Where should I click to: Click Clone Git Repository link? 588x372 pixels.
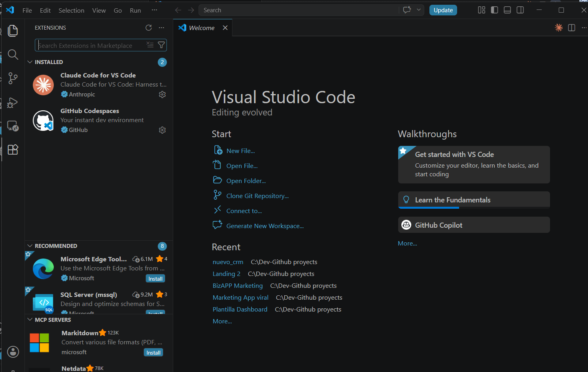257,196
